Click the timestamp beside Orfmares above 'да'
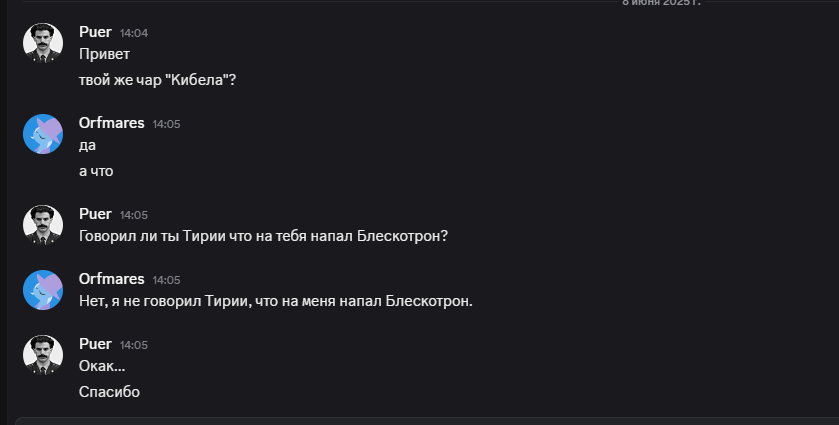Image resolution: width=839 pixels, height=425 pixels. [166, 124]
